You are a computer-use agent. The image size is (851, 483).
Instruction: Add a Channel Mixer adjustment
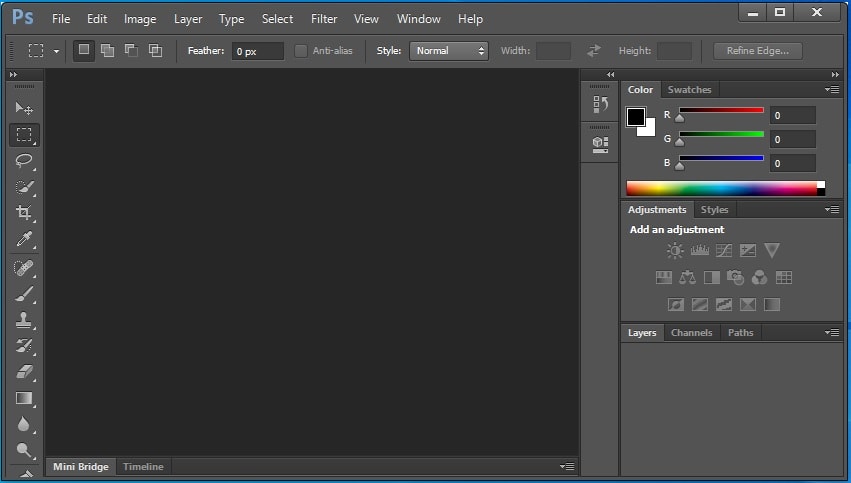click(x=759, y=278)
